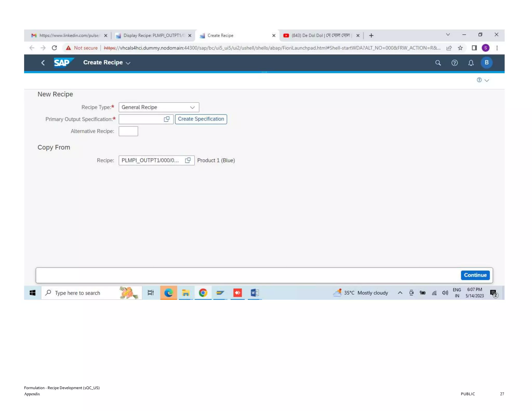532x411 pixels.
Task: Expand the Recipe Type dropdown
Action: coord(192,107)
